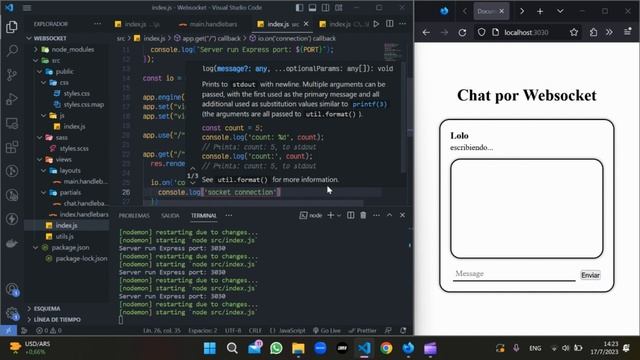The height and width of the screenshot is (360, 640).
Task: Switch to the PROBLEMAS panel tab
Action: [134, 216]
